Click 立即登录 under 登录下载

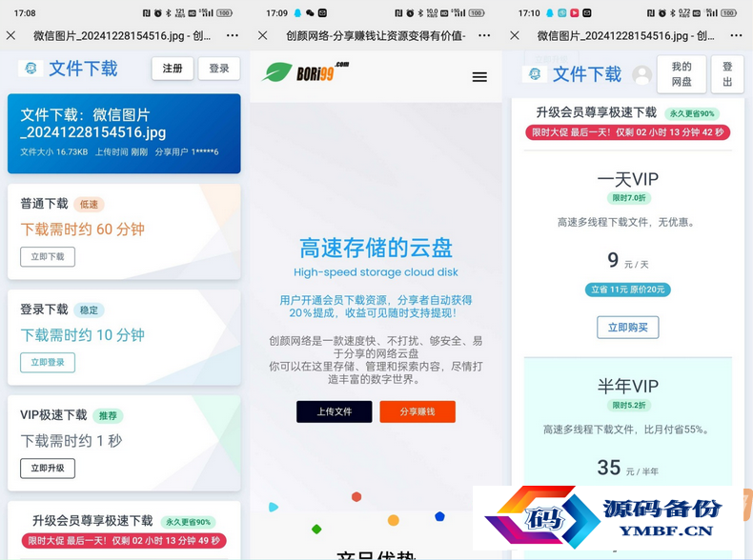pos(48,362)
